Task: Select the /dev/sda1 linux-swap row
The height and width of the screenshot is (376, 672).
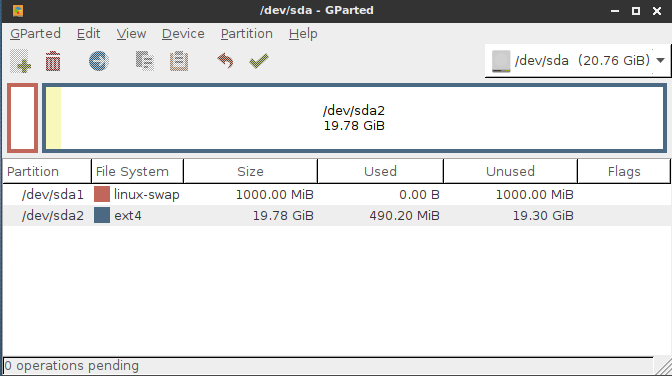Action: tap(336, 195)
